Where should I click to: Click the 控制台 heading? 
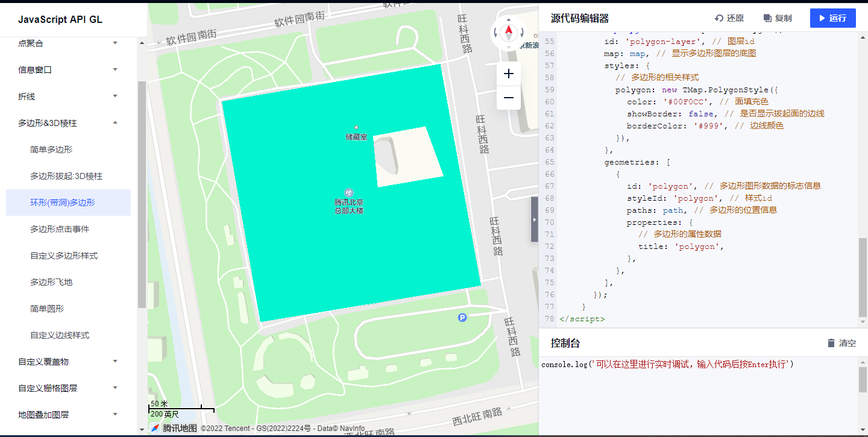pyautogui.click(x=565, y=343)
